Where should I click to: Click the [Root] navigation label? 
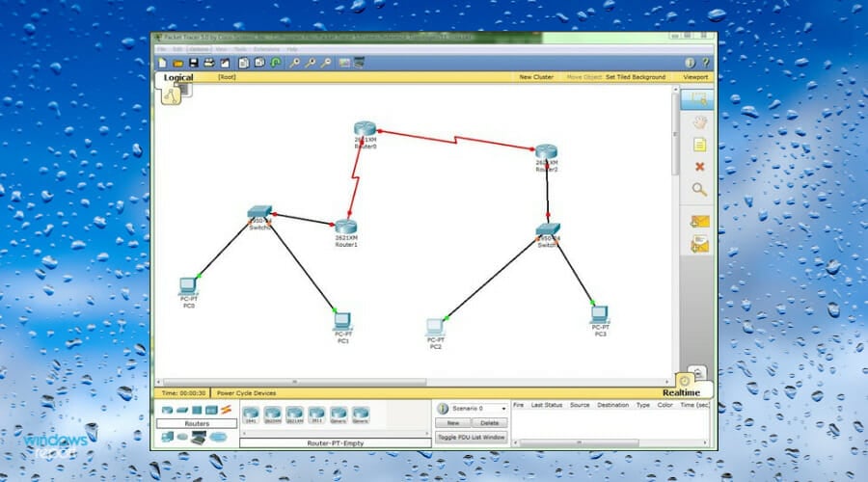227,77
